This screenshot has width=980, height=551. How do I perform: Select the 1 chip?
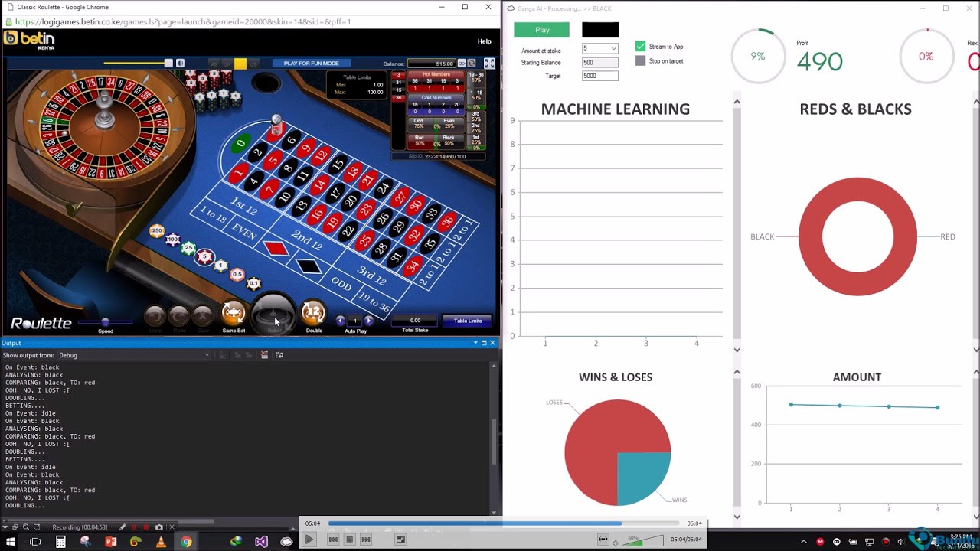coord(221,266)
